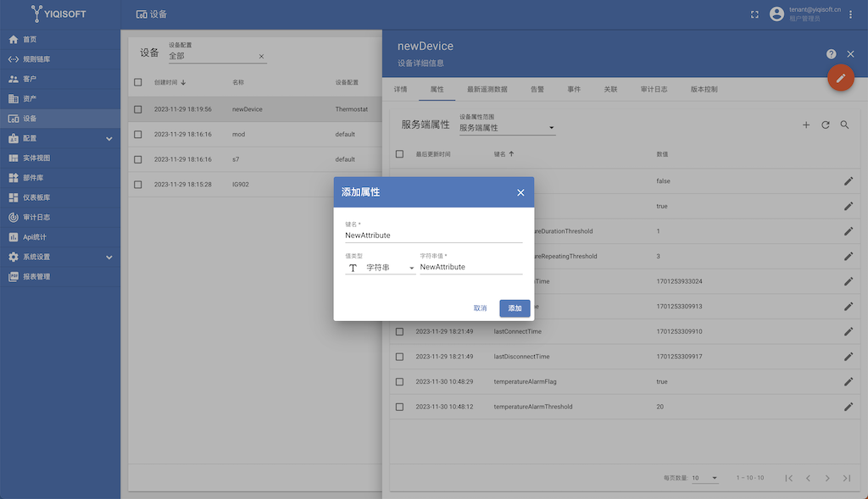Close the 添加属性 dialog
868x499 pixels.
520,193
